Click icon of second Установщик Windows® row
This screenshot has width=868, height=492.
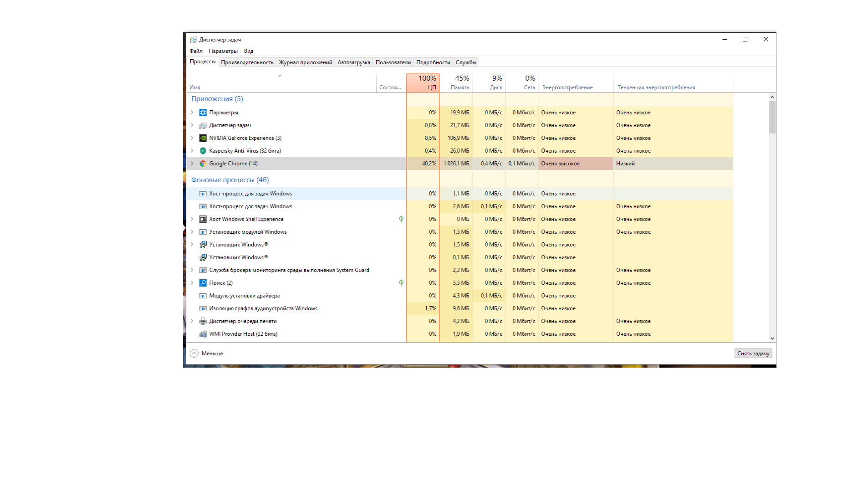point(203,257)
